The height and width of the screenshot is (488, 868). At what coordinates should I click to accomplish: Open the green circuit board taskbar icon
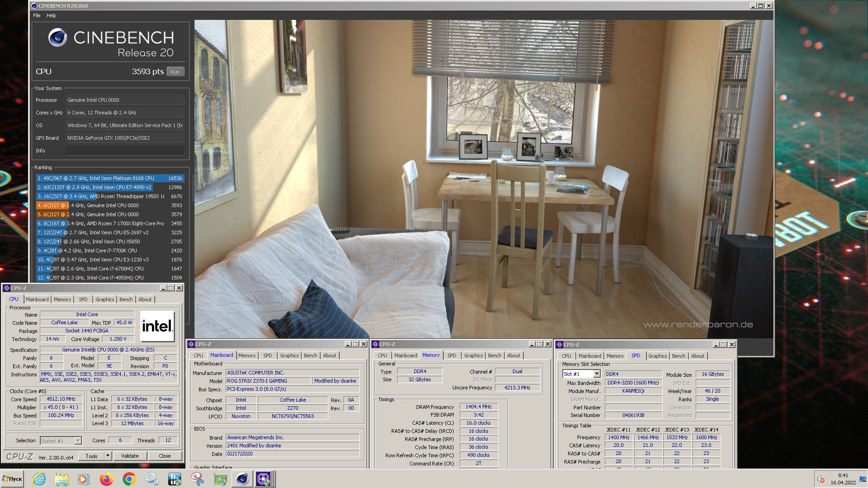pyautogui.click(x=220, y=479)
